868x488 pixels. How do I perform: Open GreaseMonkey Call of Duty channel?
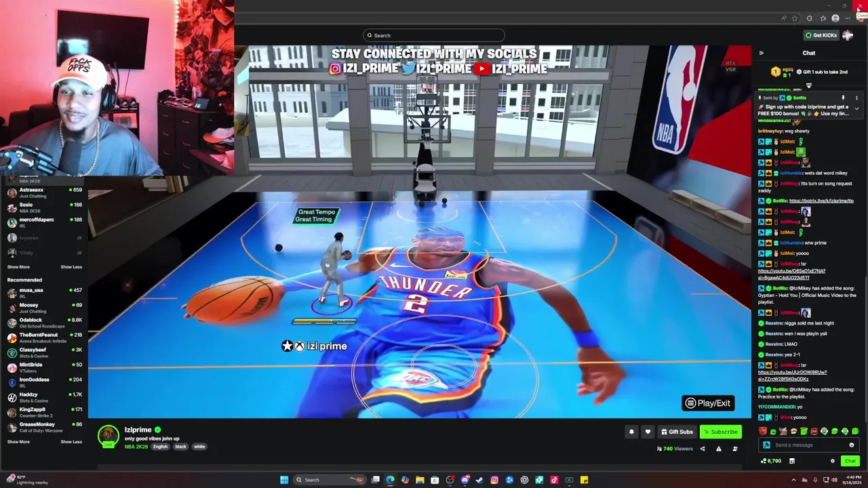(44, 427)
